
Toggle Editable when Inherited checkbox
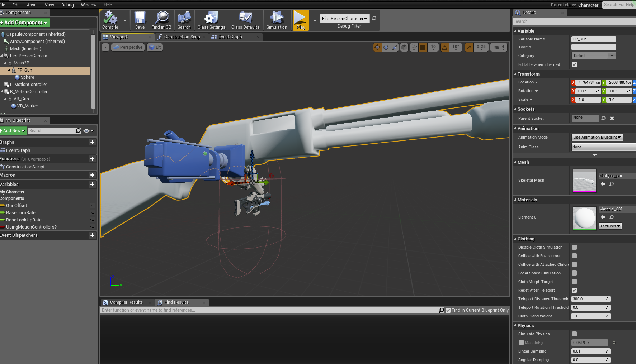[574, 64]
